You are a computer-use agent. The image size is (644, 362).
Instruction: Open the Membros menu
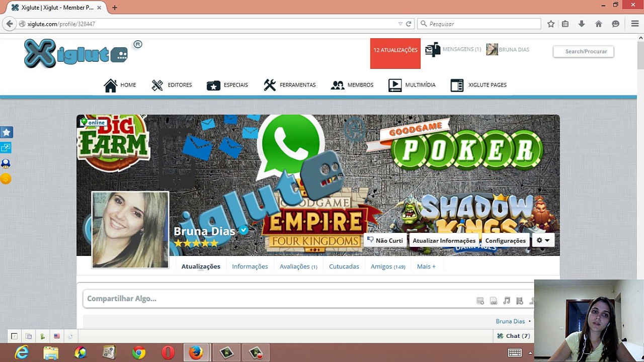click(x=352, y=85)
